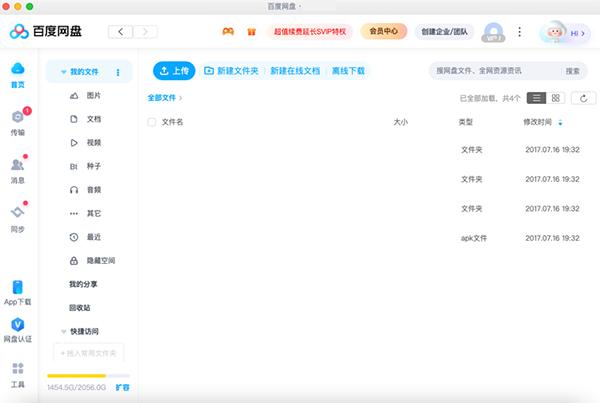Collapse the 快捷访问 section
The height and width of the screenshot is (403, 600).
(x=64, y=331)
